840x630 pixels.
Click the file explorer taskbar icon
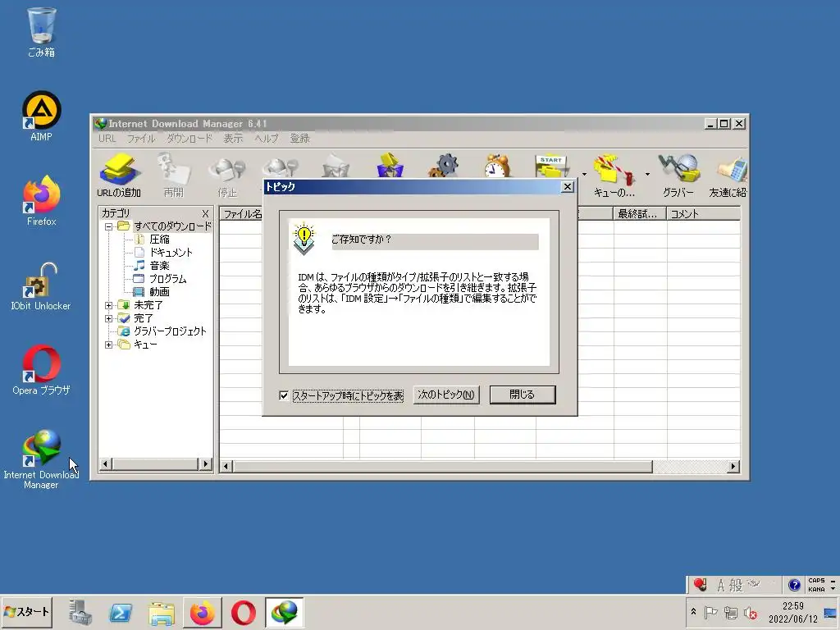[x=162, y=613]
